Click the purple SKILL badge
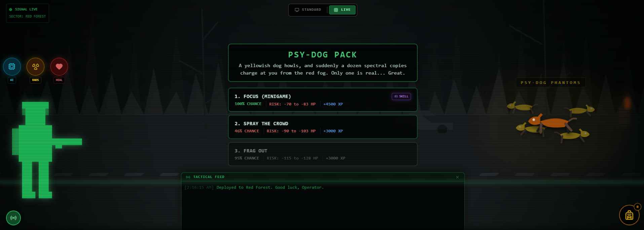Image resolution: width=644 pixels, height=230 pixels. [x=401, y=96]
